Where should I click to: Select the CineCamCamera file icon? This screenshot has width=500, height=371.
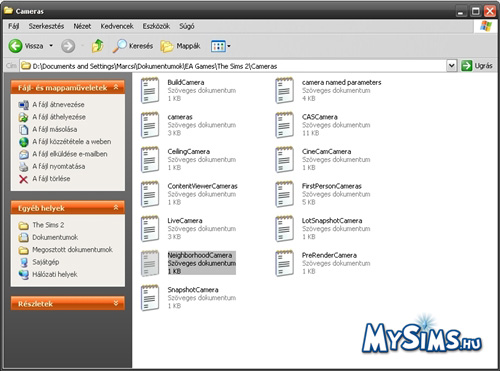[284, 159]
